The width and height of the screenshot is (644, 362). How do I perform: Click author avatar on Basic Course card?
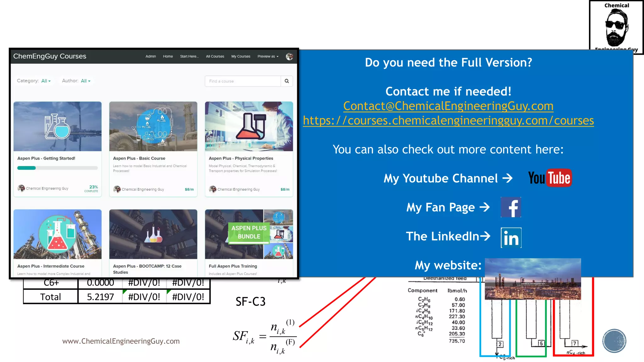click(x=117, y=189)
